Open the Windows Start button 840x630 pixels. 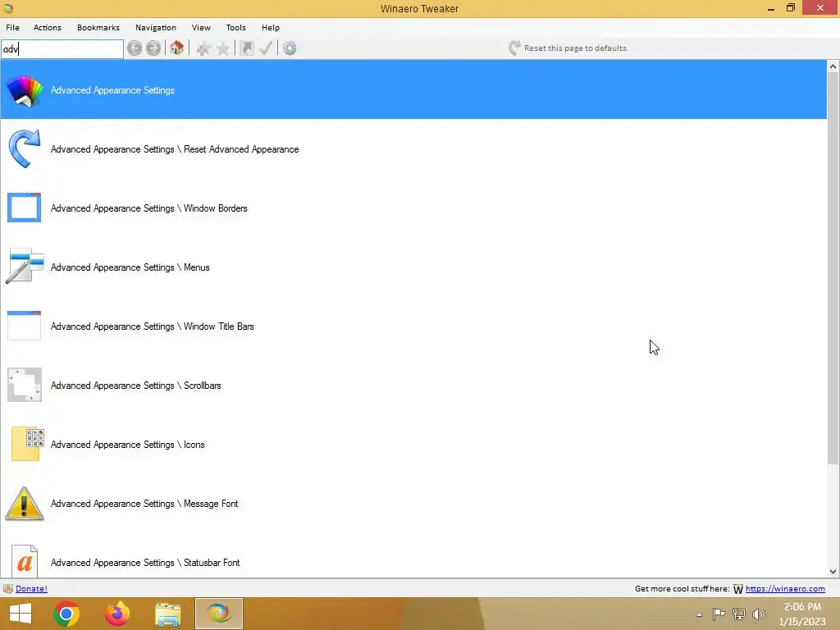click(21, 614)
